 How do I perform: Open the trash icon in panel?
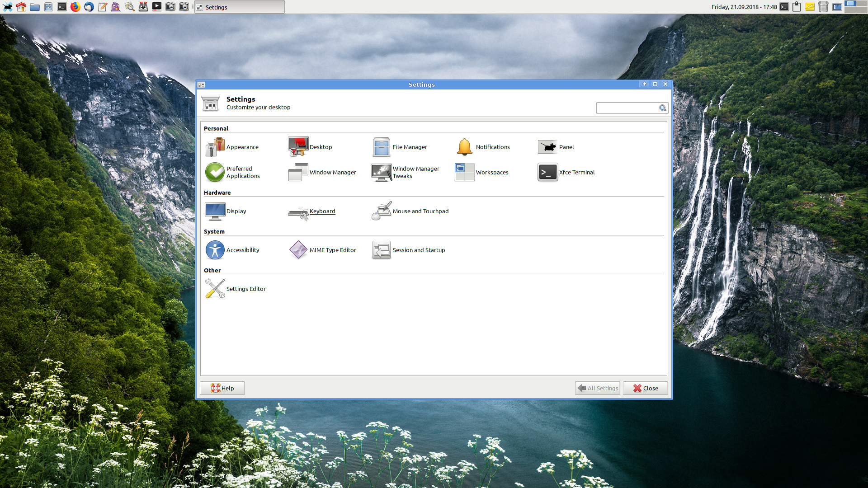pos(823,7)
